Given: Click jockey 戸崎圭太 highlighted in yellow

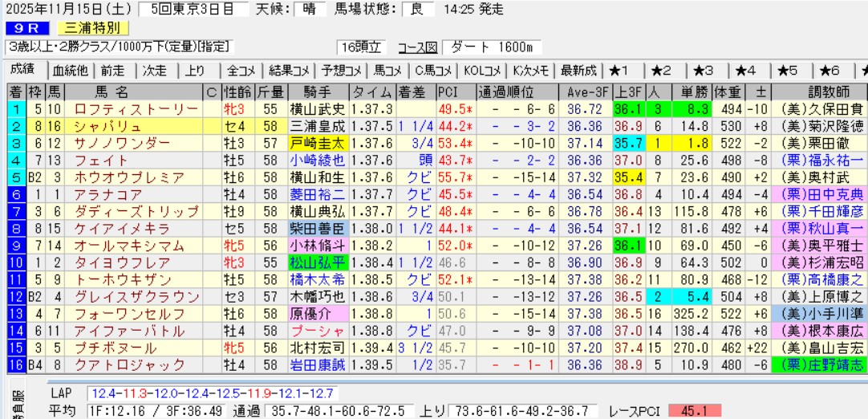Looking at the screenshot, I should pyautogui.click(x=316, y=143).
